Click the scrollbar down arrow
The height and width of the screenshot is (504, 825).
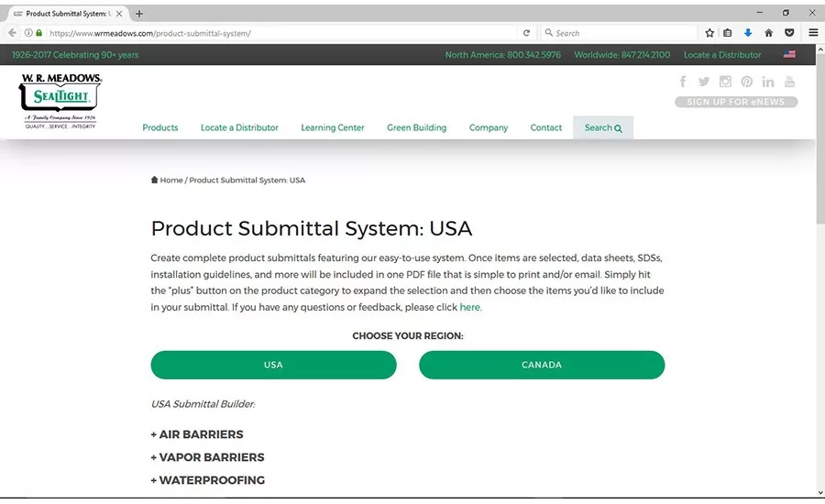820,493
